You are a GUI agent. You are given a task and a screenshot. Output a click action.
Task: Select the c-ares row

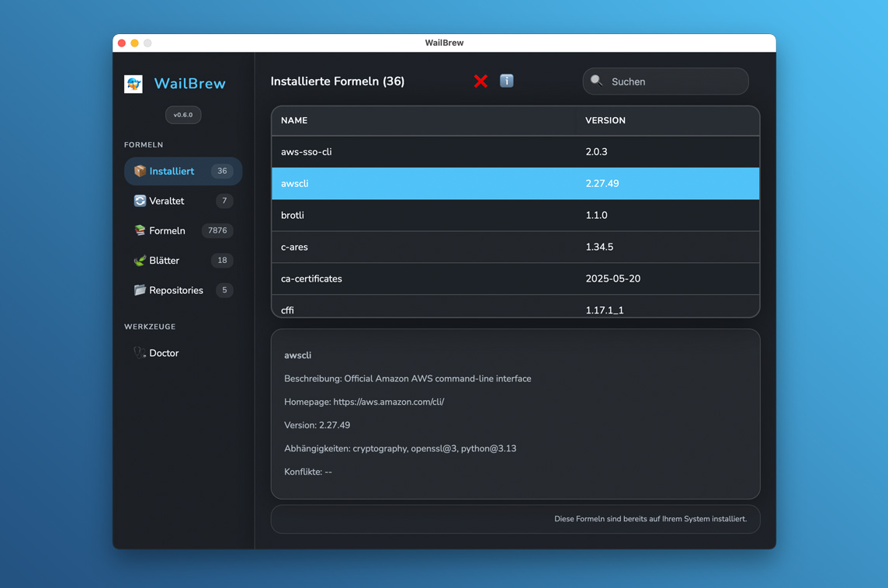[x=515, y=247]
